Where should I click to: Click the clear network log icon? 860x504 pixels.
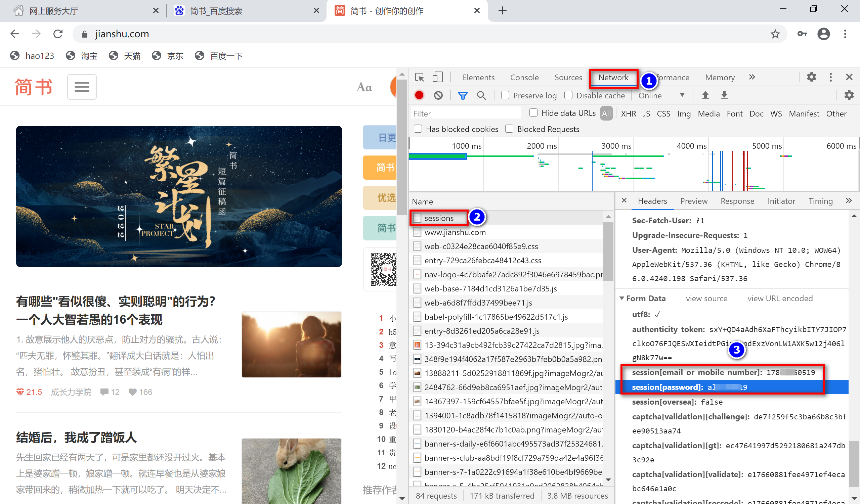438,95
